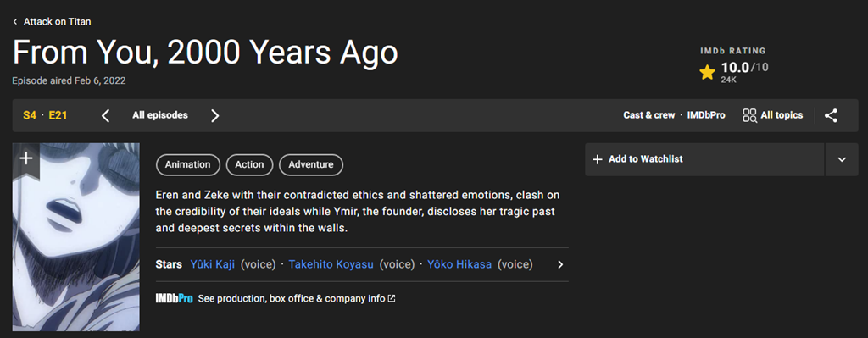Open All episodes list

[160, 115]
